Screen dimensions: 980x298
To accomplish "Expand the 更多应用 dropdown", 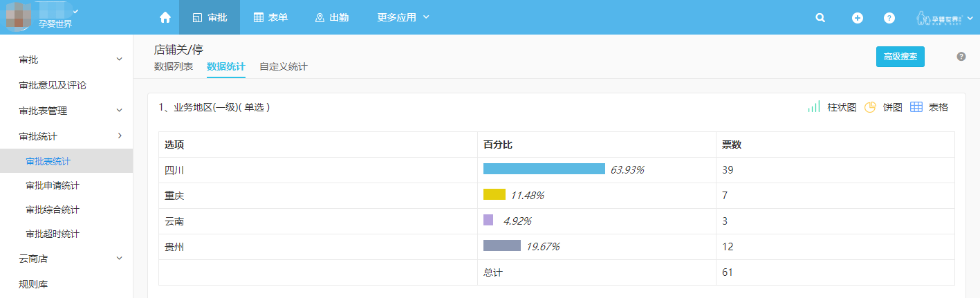I will click(x=403, y=17).
